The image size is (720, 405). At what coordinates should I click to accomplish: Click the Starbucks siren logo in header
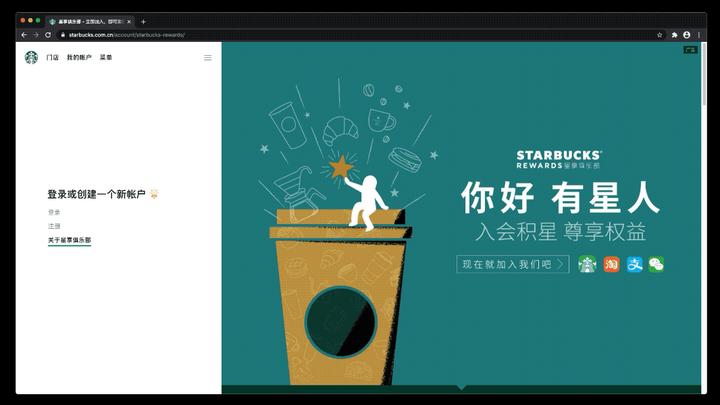(x=31, y=57)
